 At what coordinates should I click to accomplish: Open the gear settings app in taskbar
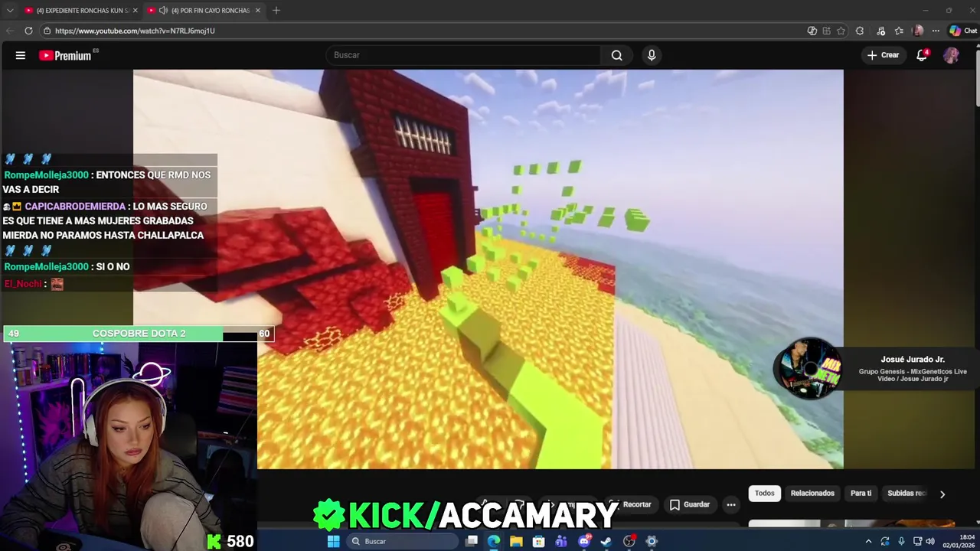click(x=652, y=541)
